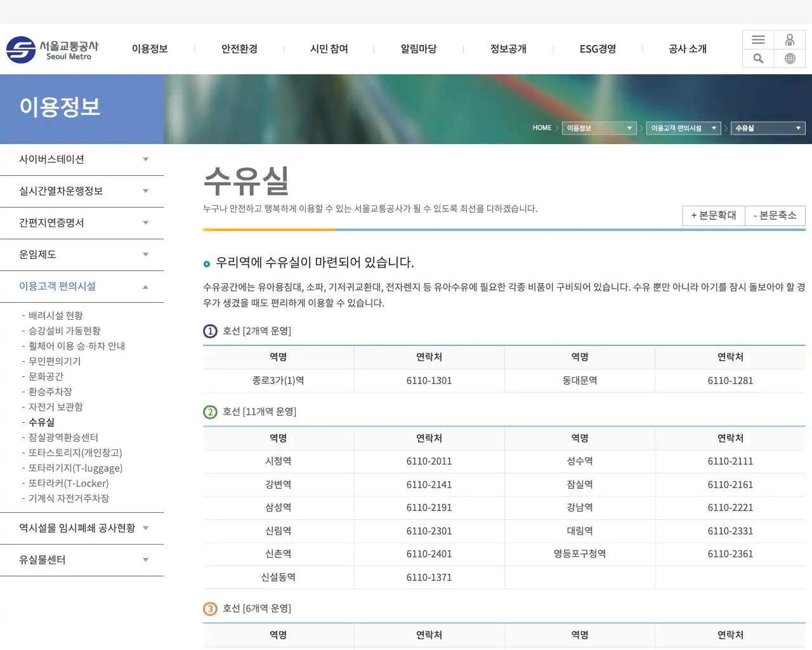Image resolution: width=812 pixels, height=650 pixels.
Task: Open 또타러기지(T-luggage) submenu link
Action: point(75,468)
